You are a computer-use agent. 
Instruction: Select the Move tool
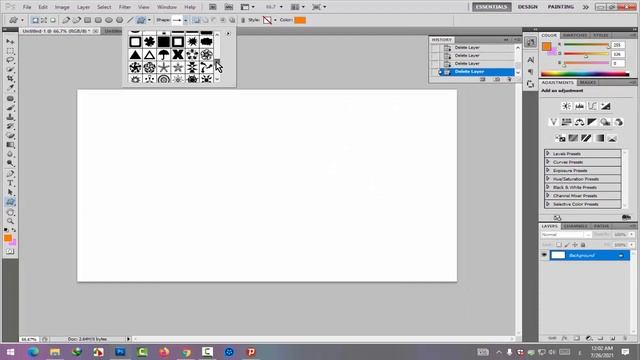tap(10, 42)
